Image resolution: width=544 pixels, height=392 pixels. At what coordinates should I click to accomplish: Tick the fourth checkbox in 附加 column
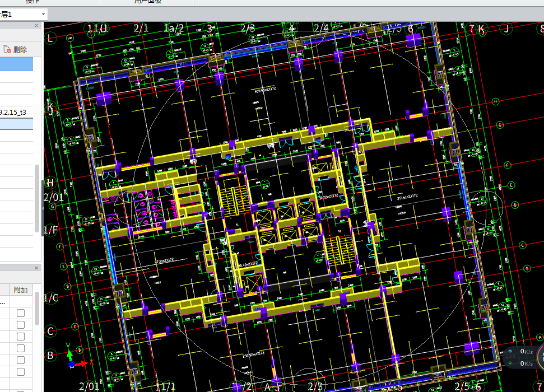click(21, 348)
